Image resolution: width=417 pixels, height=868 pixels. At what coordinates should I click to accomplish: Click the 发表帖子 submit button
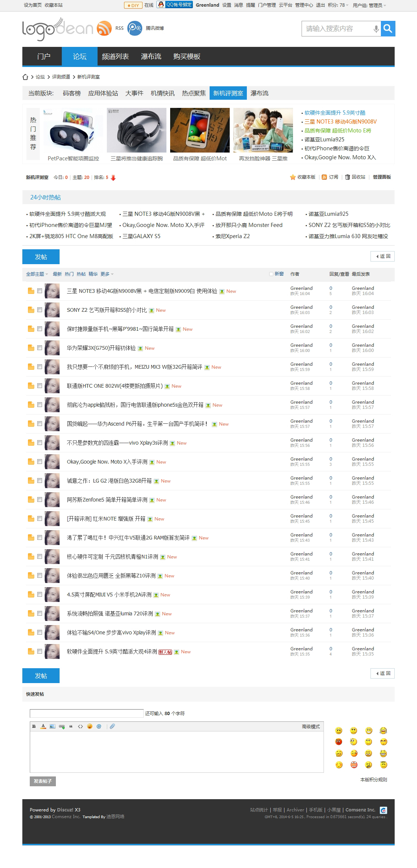(x=43, y=781)
